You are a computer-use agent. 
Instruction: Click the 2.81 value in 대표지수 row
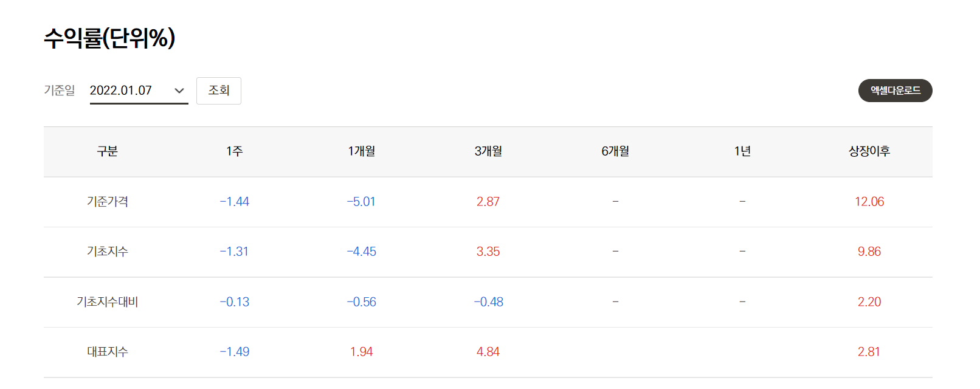(x=869, y=352)
